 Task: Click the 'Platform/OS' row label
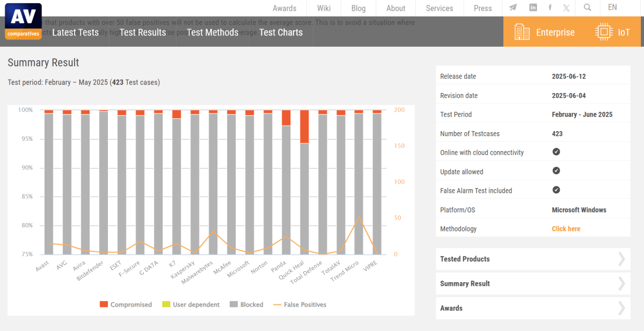[x=458, y=210]
